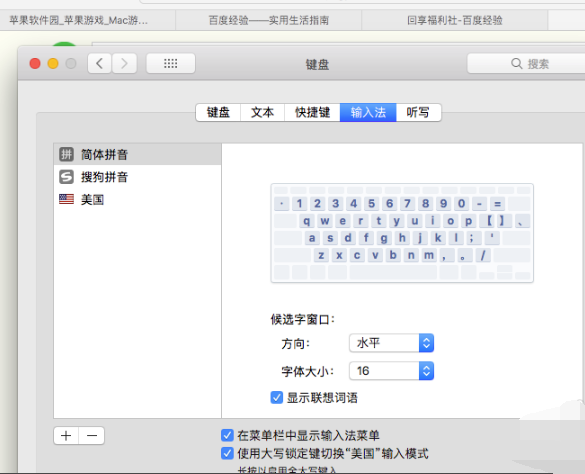Go forward with the right arrow button

pos(124,63)
